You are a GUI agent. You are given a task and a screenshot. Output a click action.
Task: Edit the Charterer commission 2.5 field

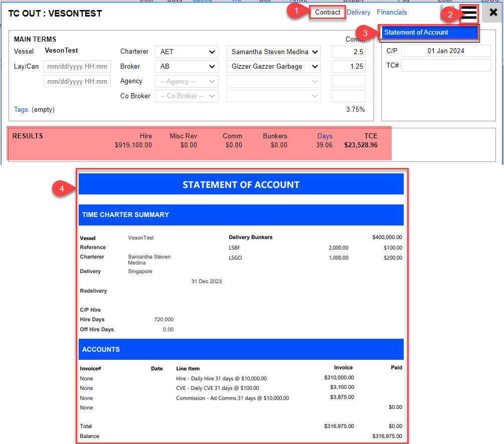(x=349, y=52)
